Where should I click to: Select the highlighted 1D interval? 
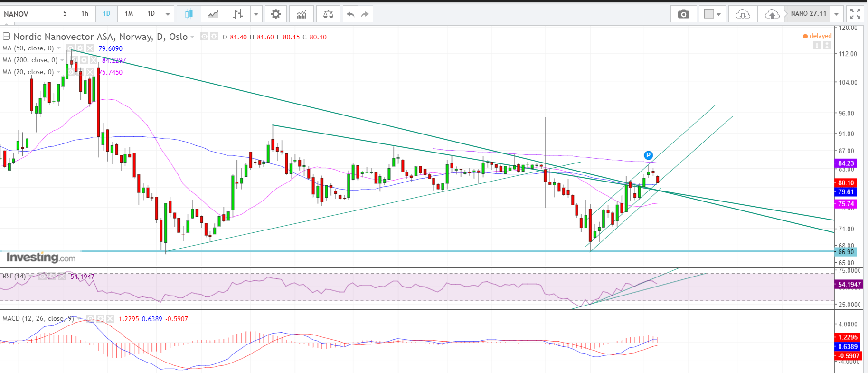106,14
